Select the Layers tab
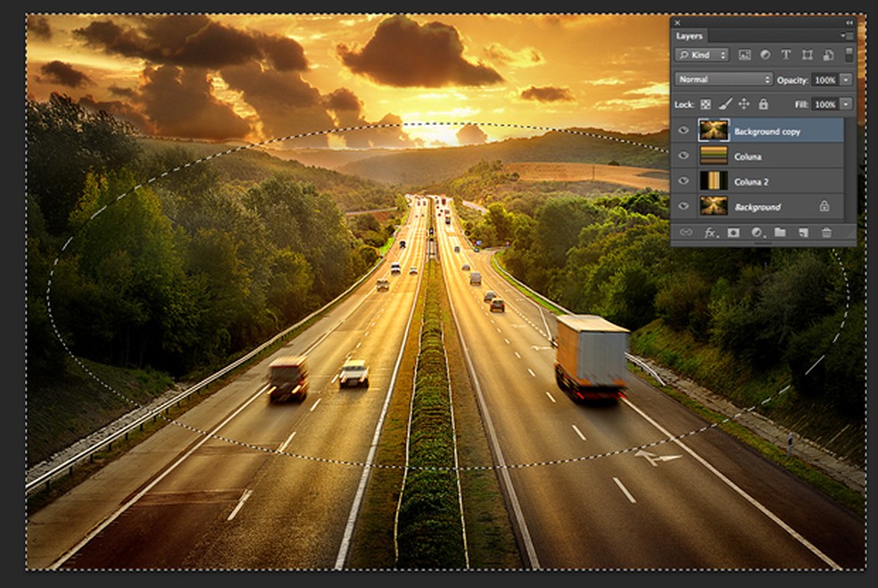Viewport: 878px width, 588px height. pyautogui.click(x=690, y=36)
